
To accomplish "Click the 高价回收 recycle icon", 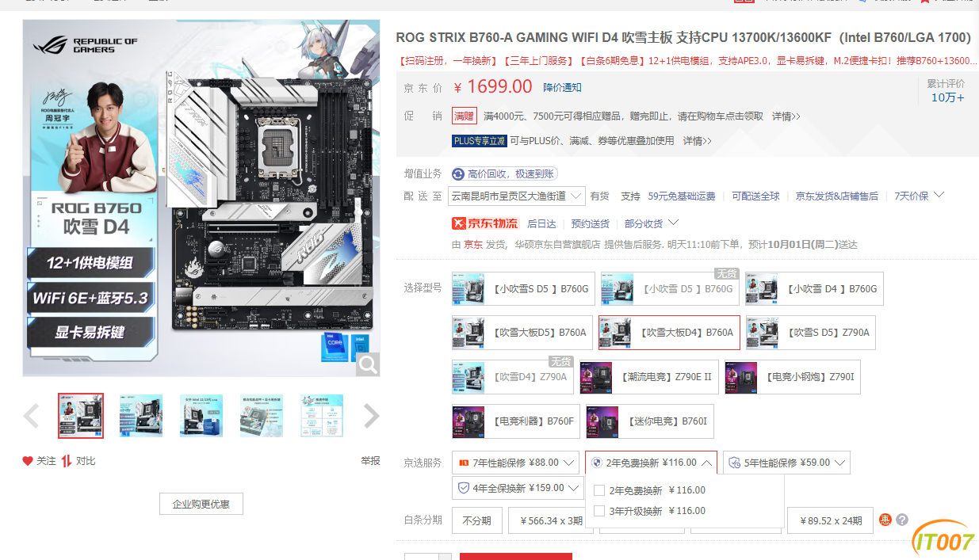I will coord(458,174).
